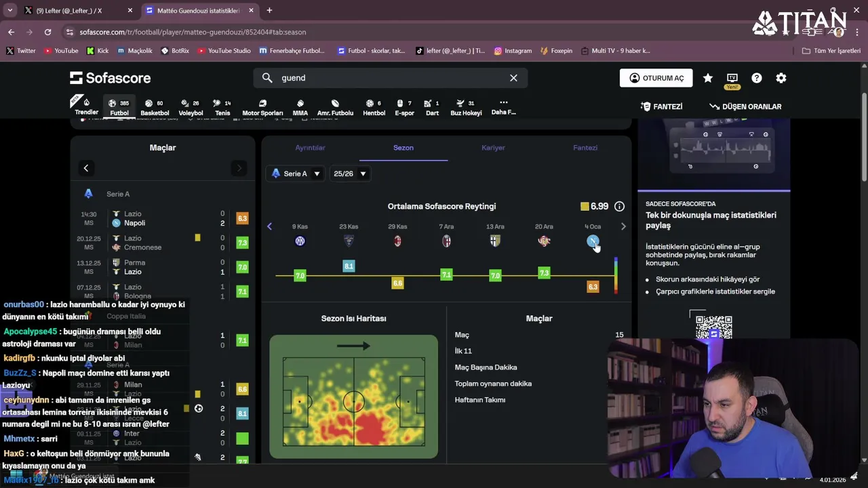The width and height of the screenshot is (868, 488).
Task: Click the OTURUM AÇ login button
Action: pos(656,78)
